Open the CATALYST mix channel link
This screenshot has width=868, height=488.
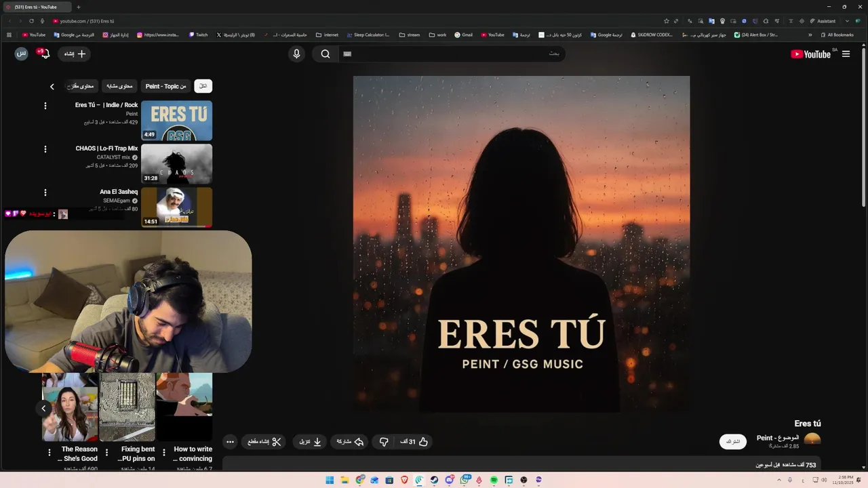point(113,157)
